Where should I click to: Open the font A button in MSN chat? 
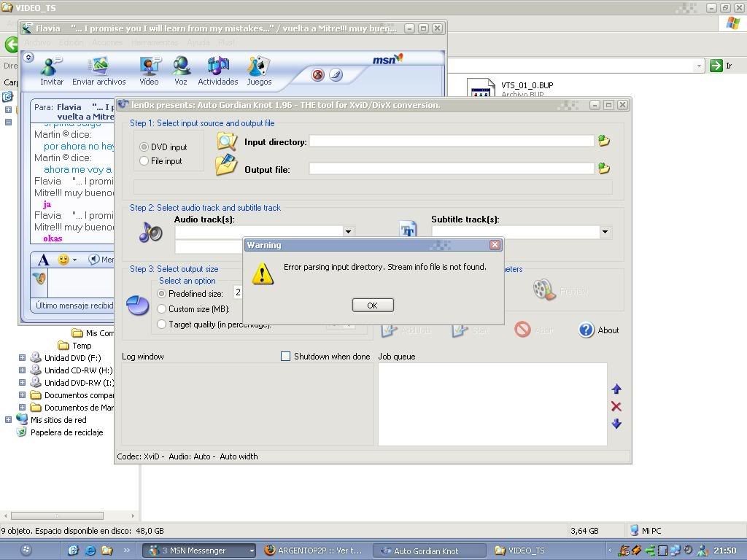[43, 260]
